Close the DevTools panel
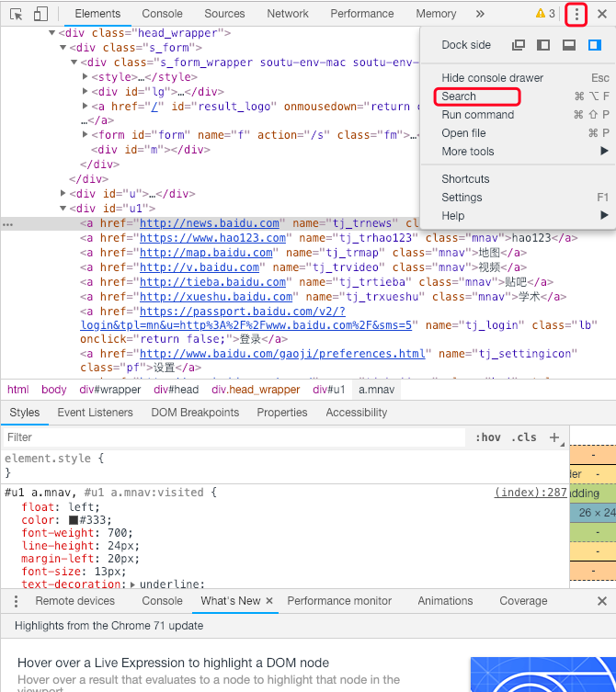 [602, 14]
